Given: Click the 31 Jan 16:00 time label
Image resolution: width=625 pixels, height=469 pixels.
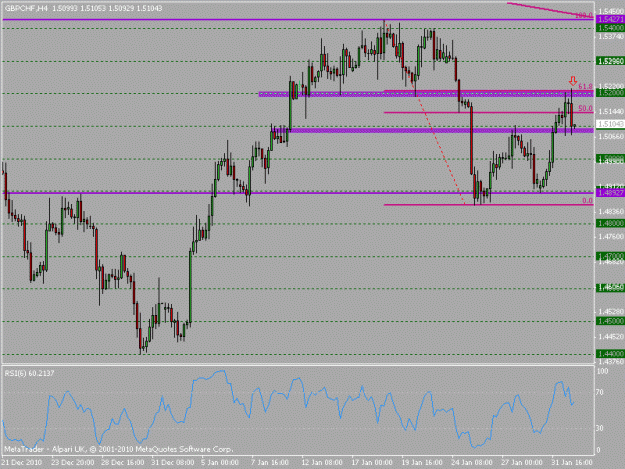Looking at the screenshot, I should coord(572,463).
